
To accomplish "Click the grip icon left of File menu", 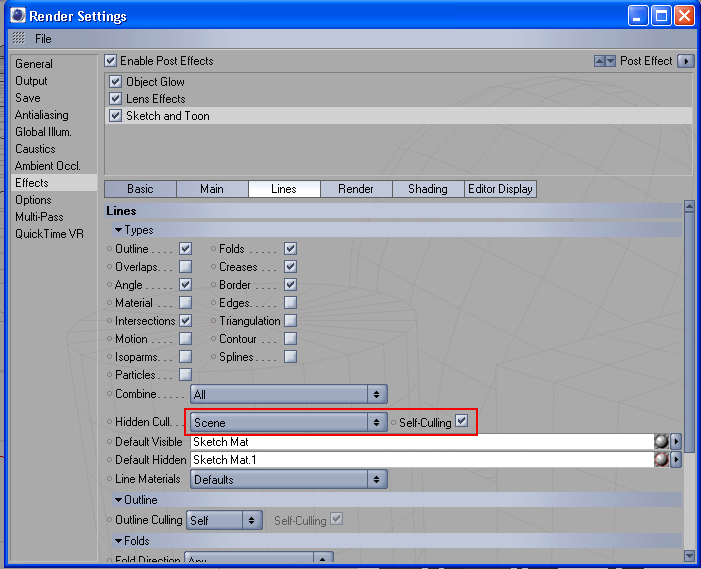I will click(x=19, y=38).
